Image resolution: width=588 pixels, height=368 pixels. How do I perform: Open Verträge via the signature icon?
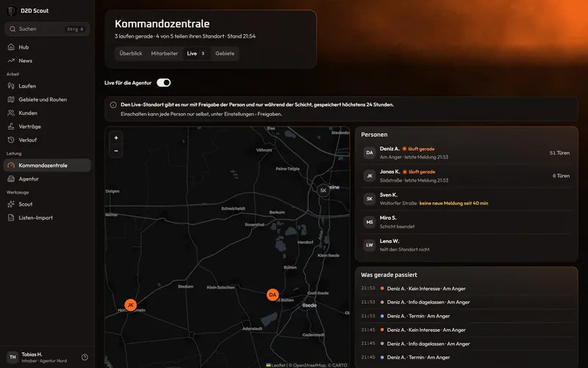pyautogui.click(x=11, y=127)
